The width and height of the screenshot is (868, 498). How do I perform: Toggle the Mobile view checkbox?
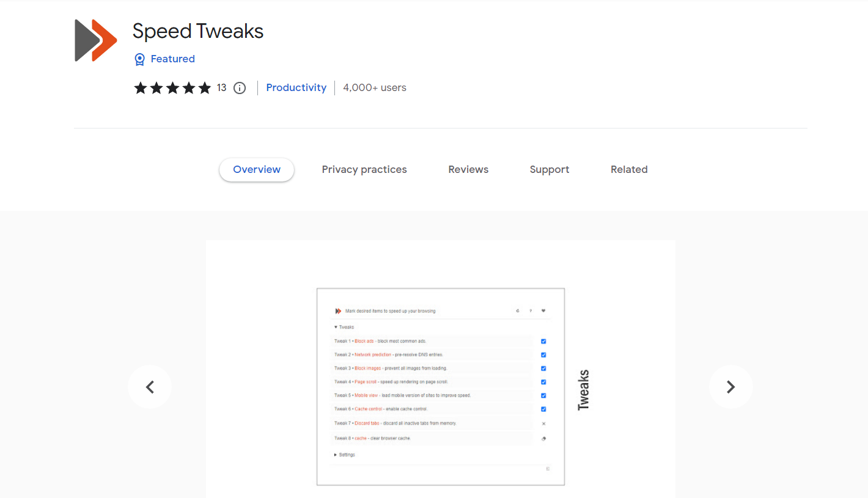(x=543, y=395)
